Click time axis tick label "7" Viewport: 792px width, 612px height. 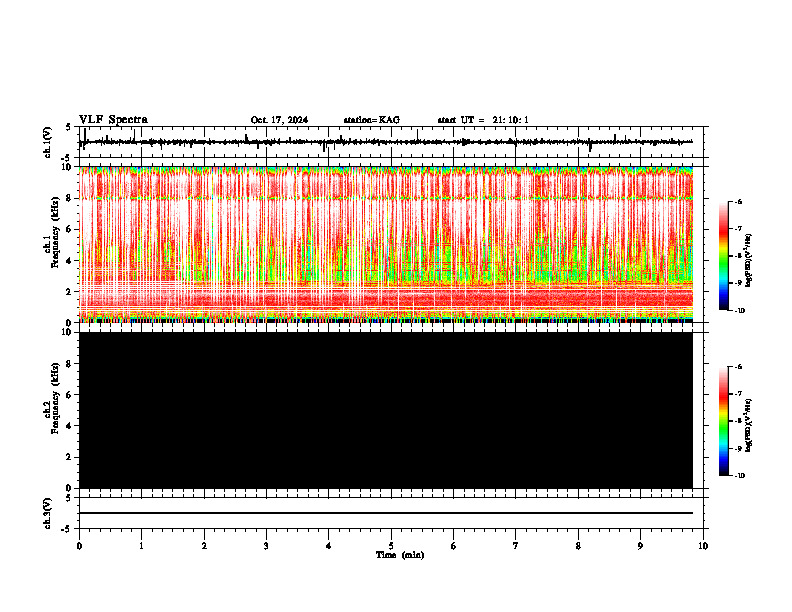pyautogui.click(x=516, y=546)
